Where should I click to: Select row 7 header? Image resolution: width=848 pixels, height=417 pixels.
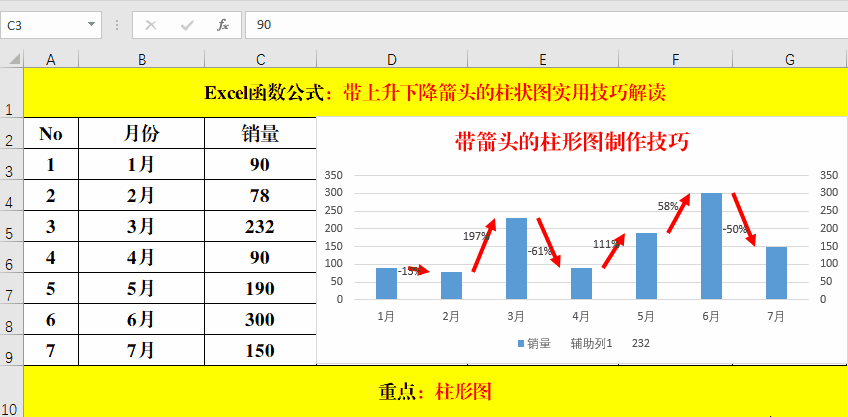coord(12,288)
